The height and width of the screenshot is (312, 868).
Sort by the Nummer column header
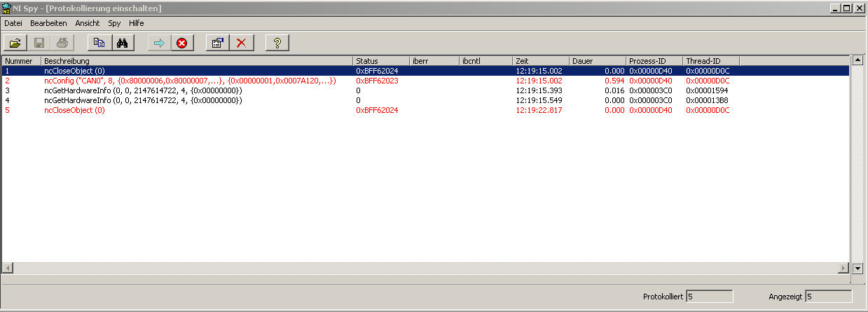coord(22,61)
